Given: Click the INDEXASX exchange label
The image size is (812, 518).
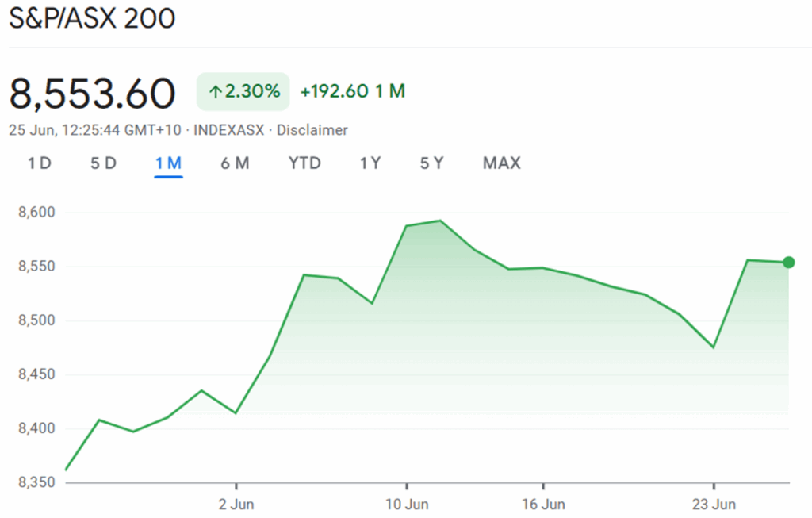Looking at the screenshot, I should 229,130.
